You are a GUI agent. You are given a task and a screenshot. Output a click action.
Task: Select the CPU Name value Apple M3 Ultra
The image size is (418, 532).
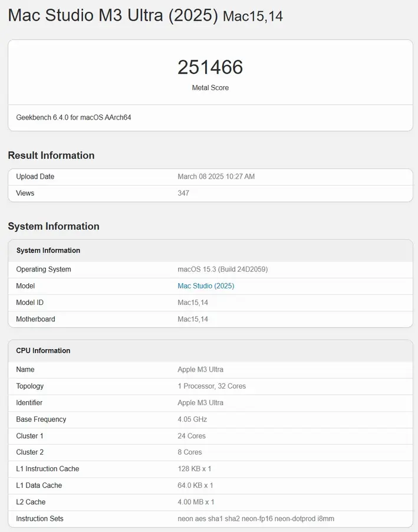point(200,370)
